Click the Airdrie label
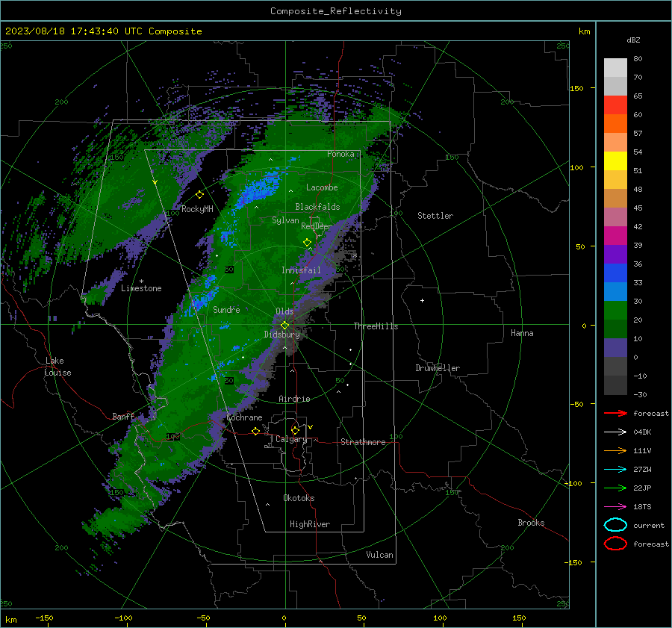This screenshot has height=628, width=672. (294, 399)
